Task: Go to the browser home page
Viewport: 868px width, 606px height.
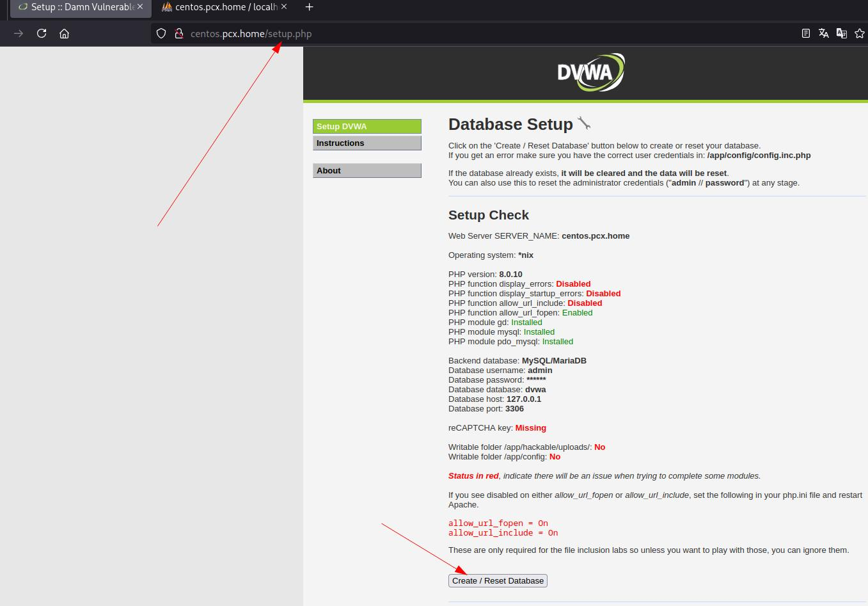Action: pyautogui.click(x=64, y=33)
